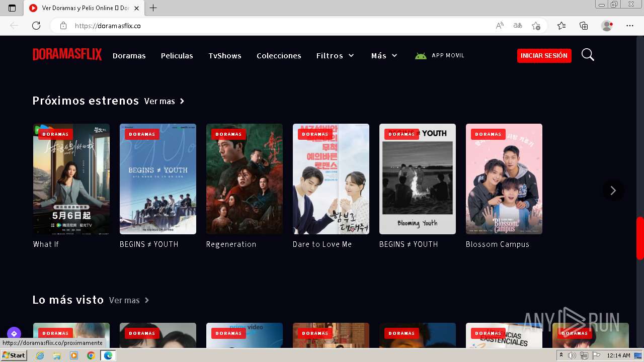Click the volume tray icon
The image size is (644, 362).
coord(572,355)
